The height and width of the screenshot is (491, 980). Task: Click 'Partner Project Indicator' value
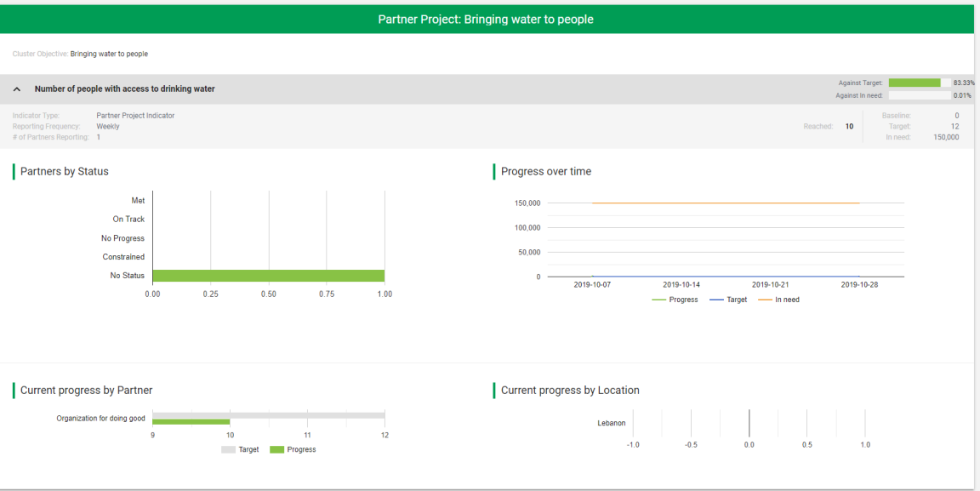pos(135,116)
